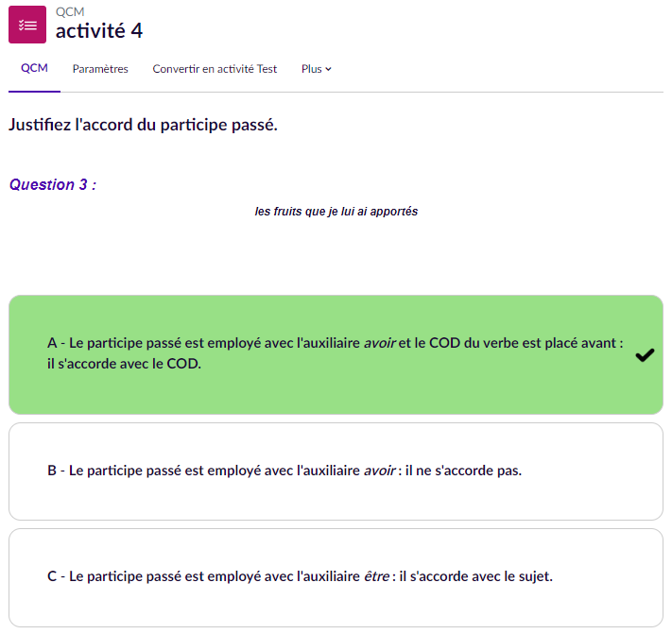Click the "activité 4" page title
The image size is (672, 634).
point(99,30)
